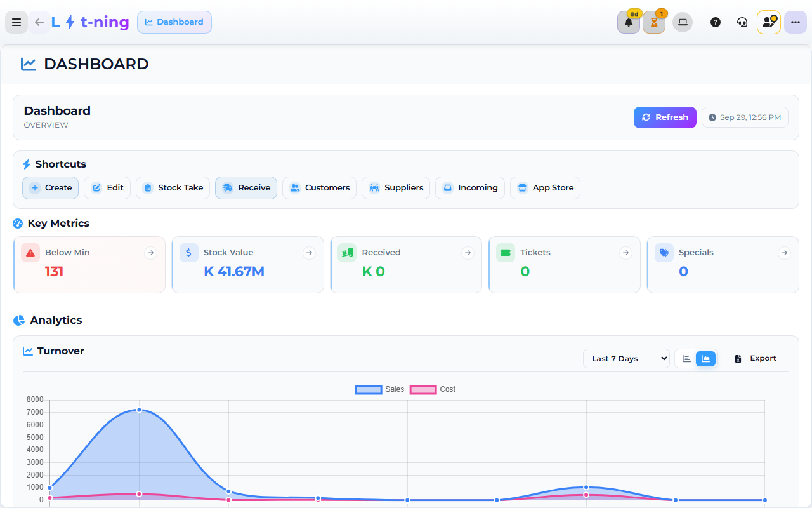
Task: Click the Refresh button
Action: pyautogui.click(x=665, y=117)
